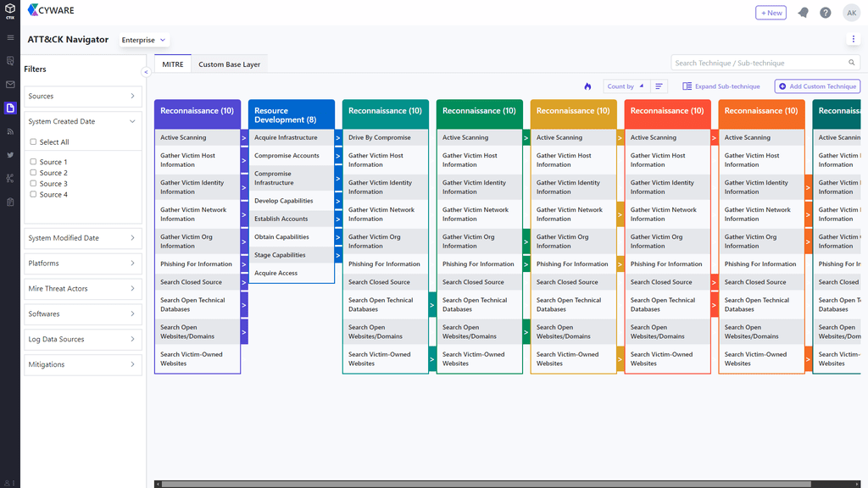
Task: Open the document search icon in the sidebar
Action: [x=10, y=61]
